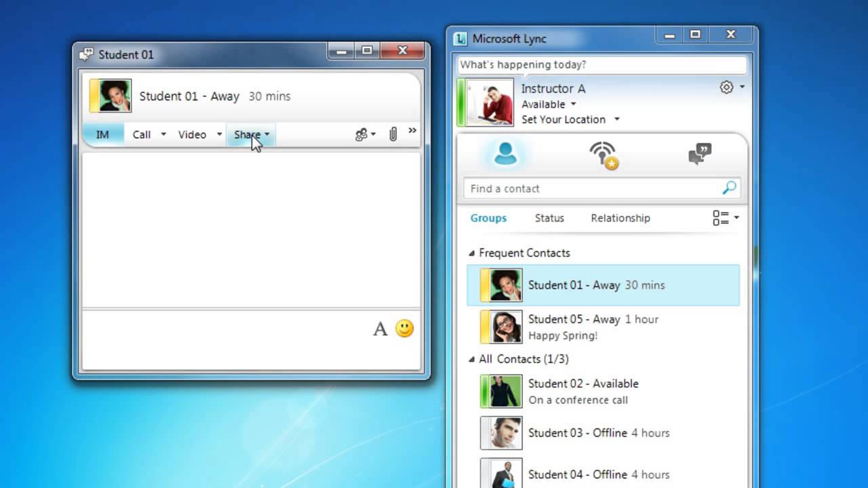Select the Groups view tab
The image size is (868, 488).
pos(488,218)
